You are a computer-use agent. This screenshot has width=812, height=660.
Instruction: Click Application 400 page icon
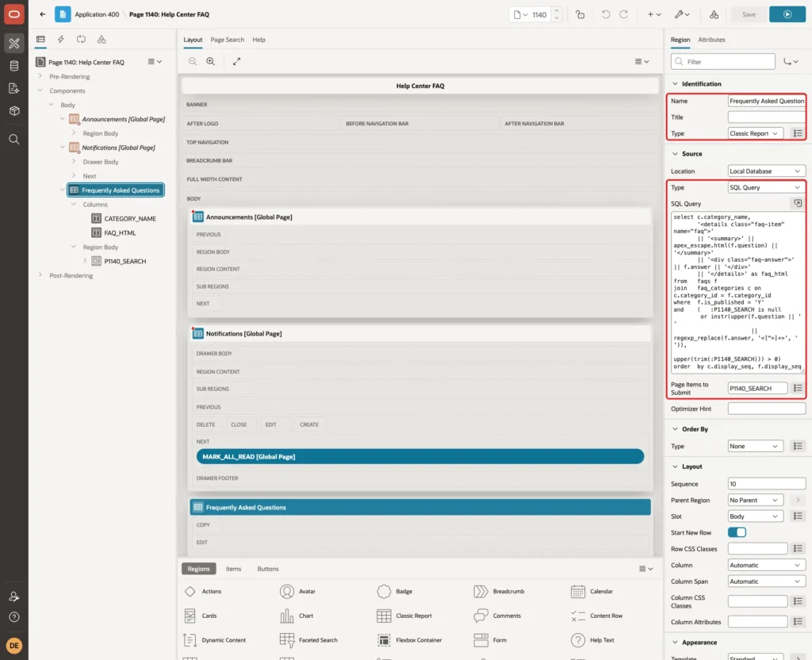point(63,14)
